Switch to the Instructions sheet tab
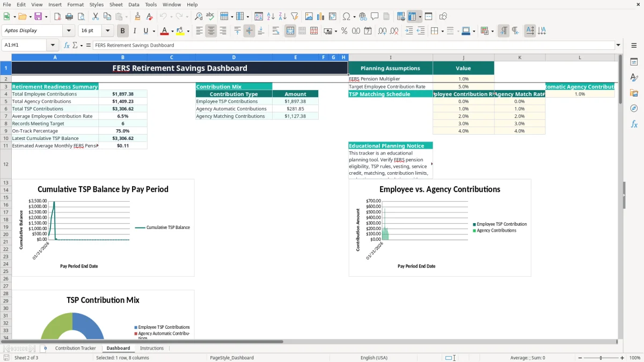Screen dimensions: 644x362 152,348
